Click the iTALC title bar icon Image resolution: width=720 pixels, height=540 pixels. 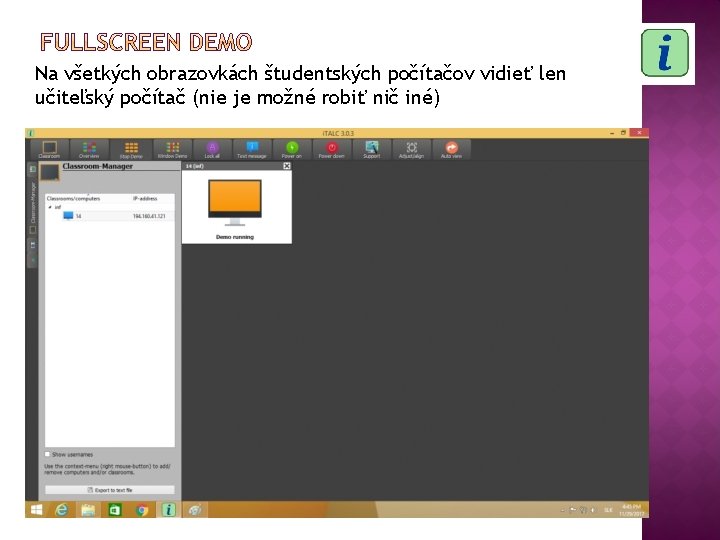point(31,133)
